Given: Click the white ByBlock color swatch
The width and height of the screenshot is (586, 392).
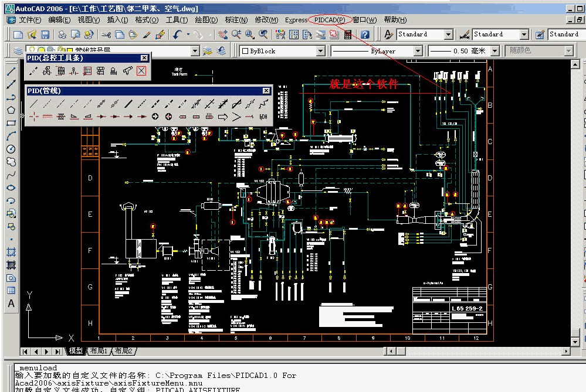Looking at the screenshot, I should point(245,51).
